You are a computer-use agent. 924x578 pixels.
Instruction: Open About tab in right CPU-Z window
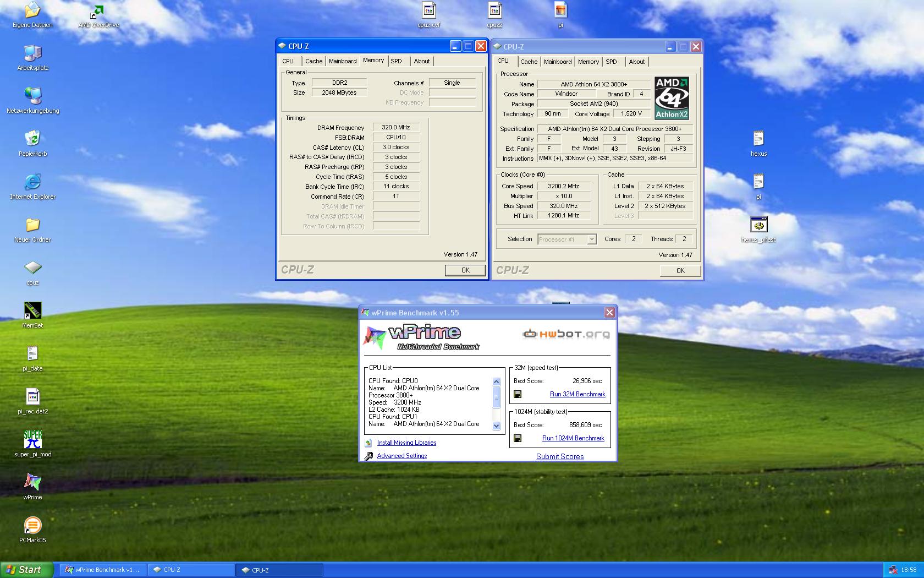click(637, 62)
